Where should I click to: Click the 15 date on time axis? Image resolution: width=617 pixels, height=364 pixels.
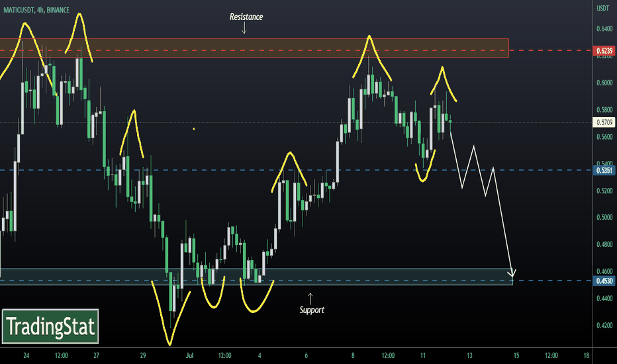pos(516,355)
